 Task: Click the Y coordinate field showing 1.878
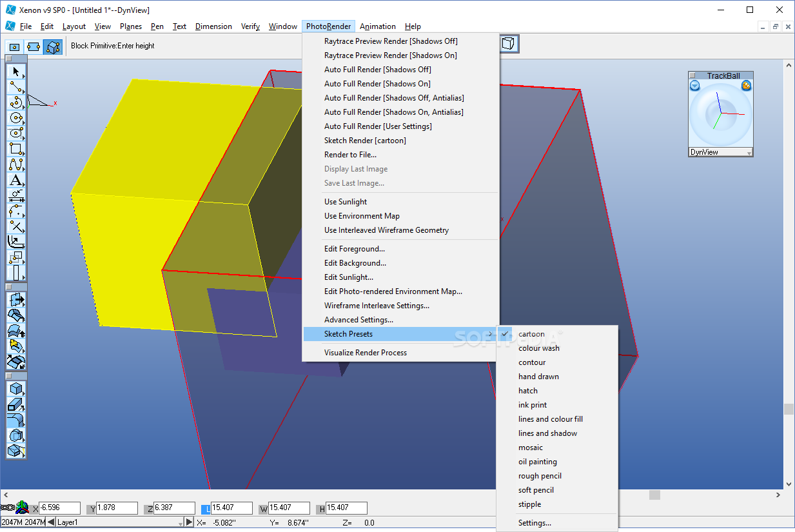pyautogui.click(x=117, y=508)
